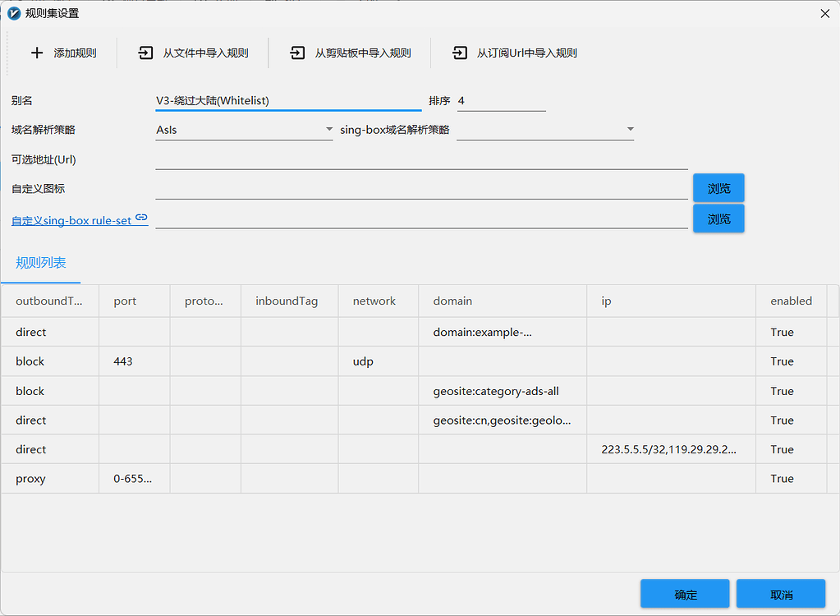Select the proxy outbound cell

[50, 479]
